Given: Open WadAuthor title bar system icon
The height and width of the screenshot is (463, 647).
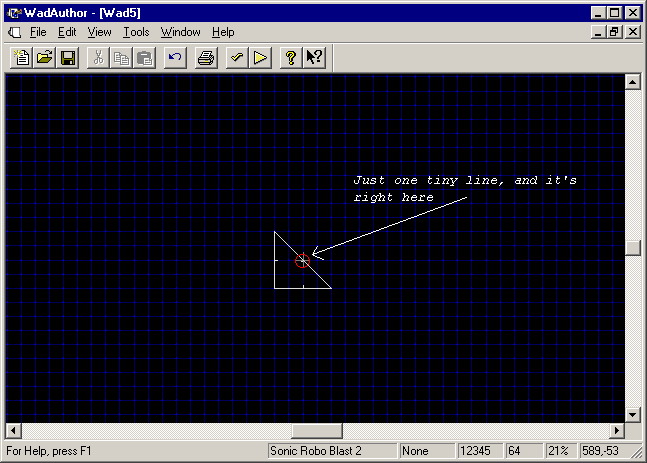Looking at the screenshot, I should point(14,13).
